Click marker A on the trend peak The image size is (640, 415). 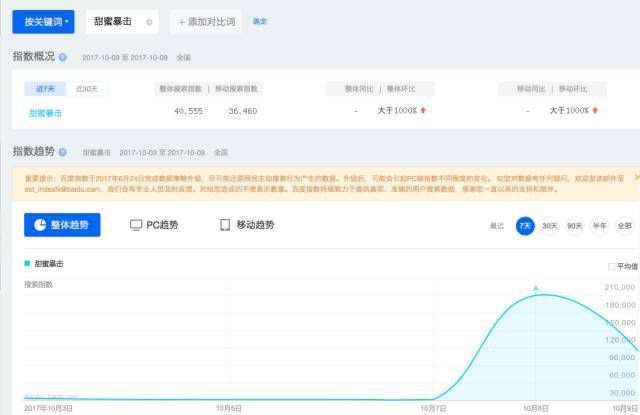[x=536, y=289]
